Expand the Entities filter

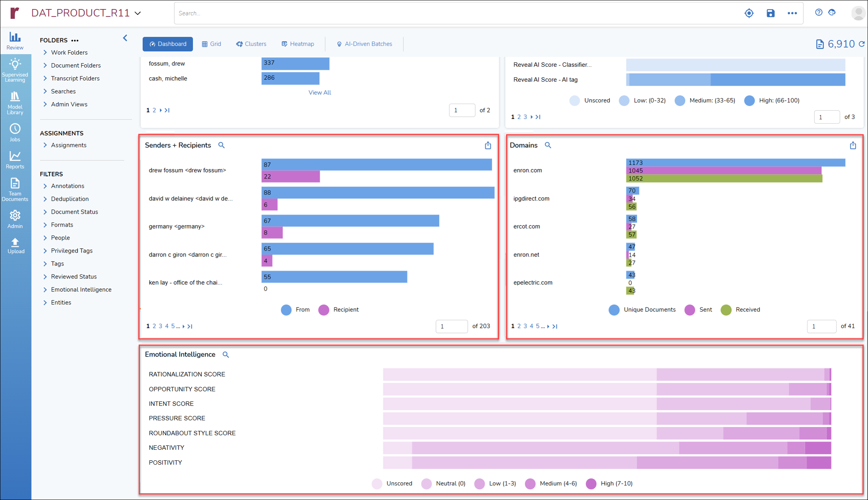(45, 302)
